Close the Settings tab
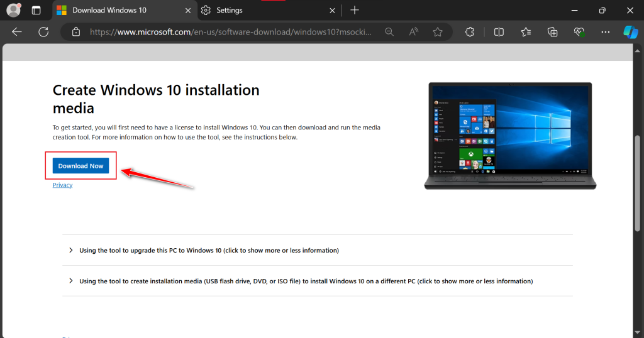The height and width of the screenshot is (338, 644). 332,11
